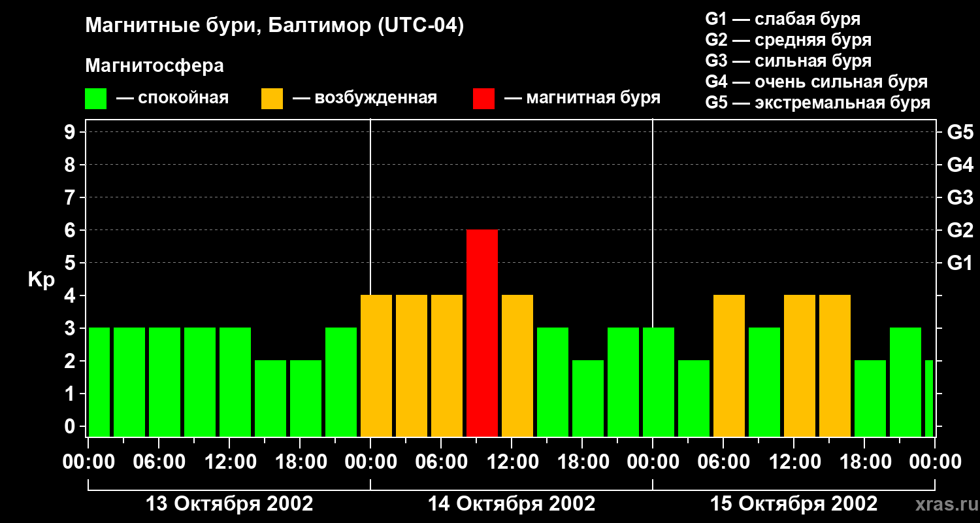The width and height of the screenshot is (980, 523).
Task: Select the «G3 — сильная буря» line
Action: (x=789, y=61)
